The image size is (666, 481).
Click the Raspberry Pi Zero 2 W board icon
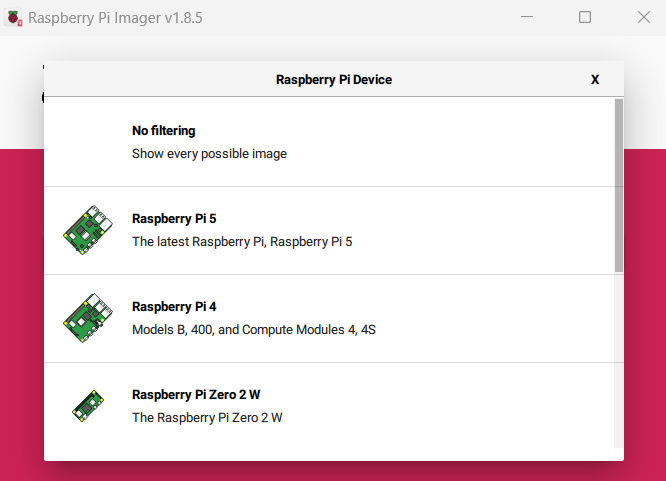pyautogui.click(x=88, y=406)
